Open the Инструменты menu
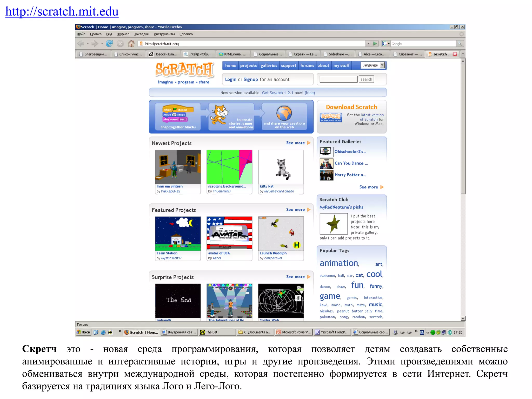Viewport: 532px width, 399px height. click(164, 34)
